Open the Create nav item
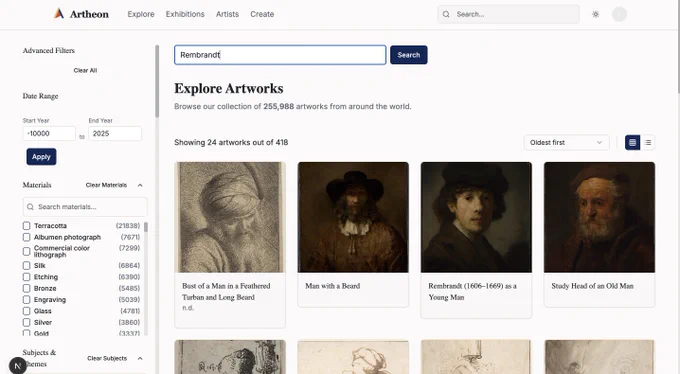This screenshot has height=374, width=680. pos(262,14)
